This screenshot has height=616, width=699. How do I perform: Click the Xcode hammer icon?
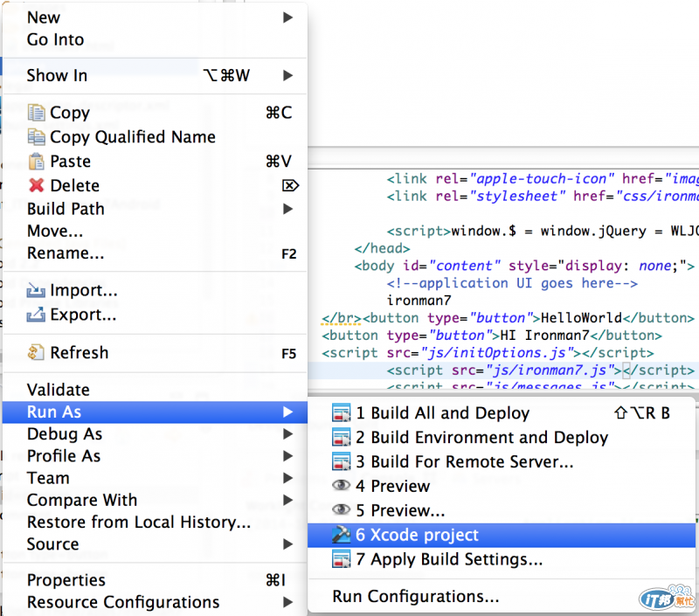[x=341, y=535]
